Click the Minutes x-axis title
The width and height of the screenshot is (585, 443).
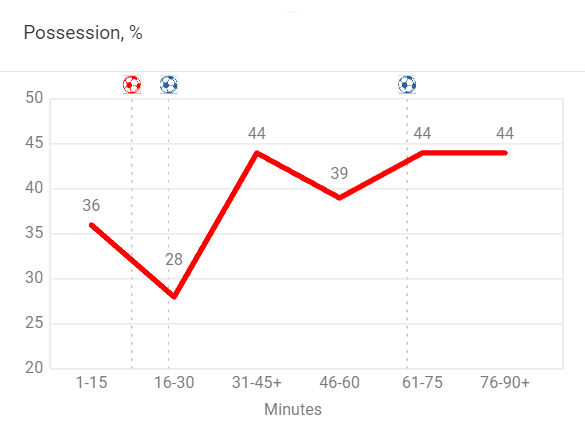pos(293,409)
